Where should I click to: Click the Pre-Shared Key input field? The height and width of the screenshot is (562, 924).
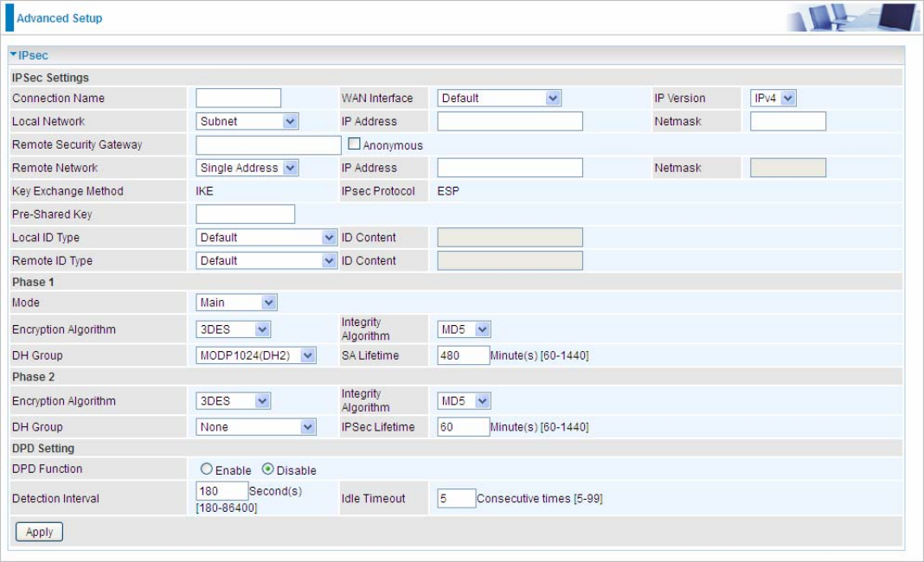pyautogui.click(x=245, y=214)
